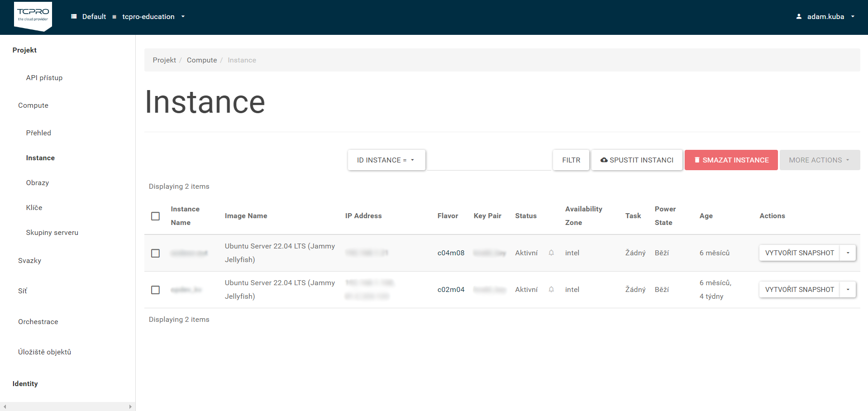Screen dimensions: 868x411
Task: Expand the Síť section
Action: (x=23, y=291)
